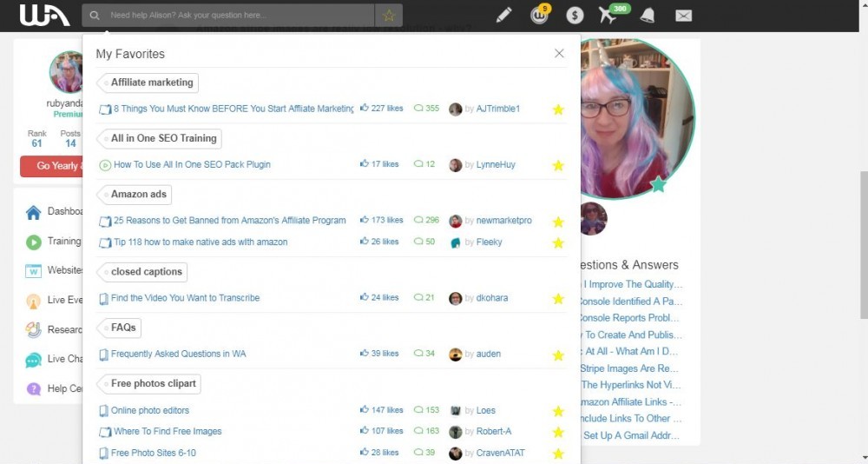This screenshot has height=464, width=868.
Task: Open the Dashboard home icon in sidebar
Action: click(x=33, y=212)
